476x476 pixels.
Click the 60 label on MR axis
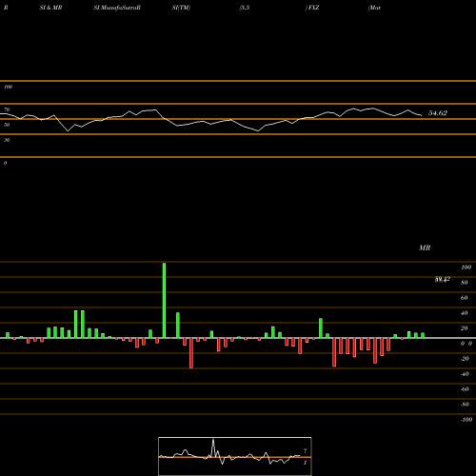click(465, 298)
